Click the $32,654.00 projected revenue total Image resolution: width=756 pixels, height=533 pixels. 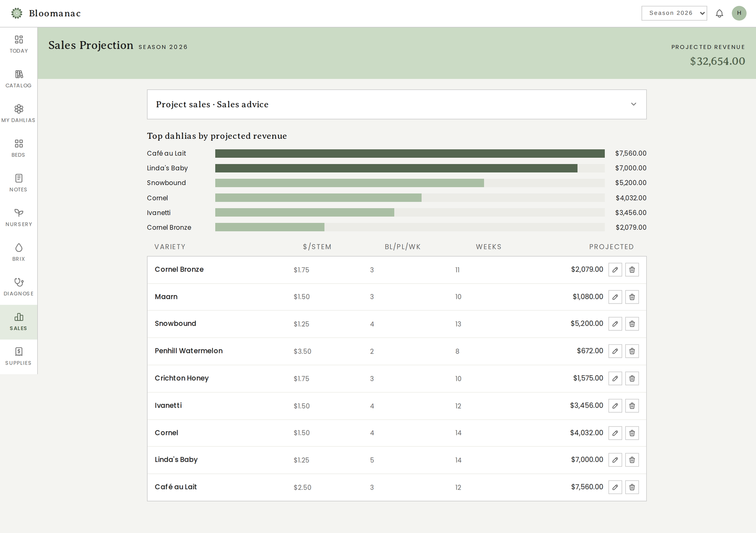pos(717,61)
